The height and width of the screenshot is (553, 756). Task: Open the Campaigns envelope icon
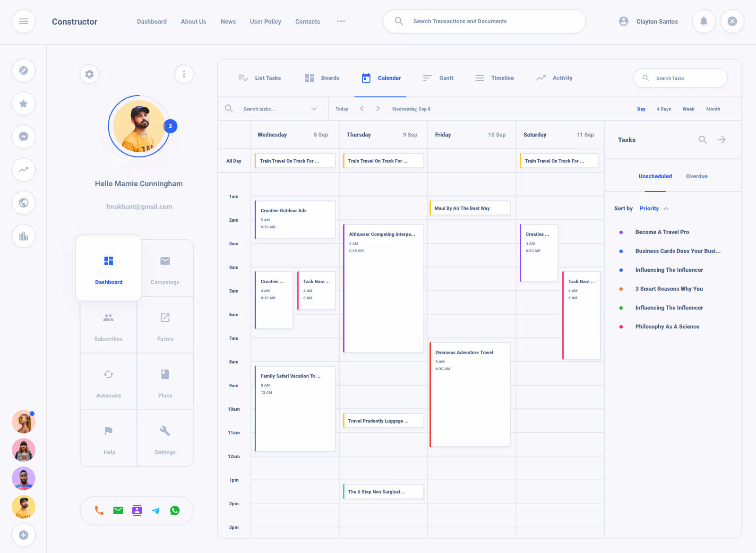point(165,261)
